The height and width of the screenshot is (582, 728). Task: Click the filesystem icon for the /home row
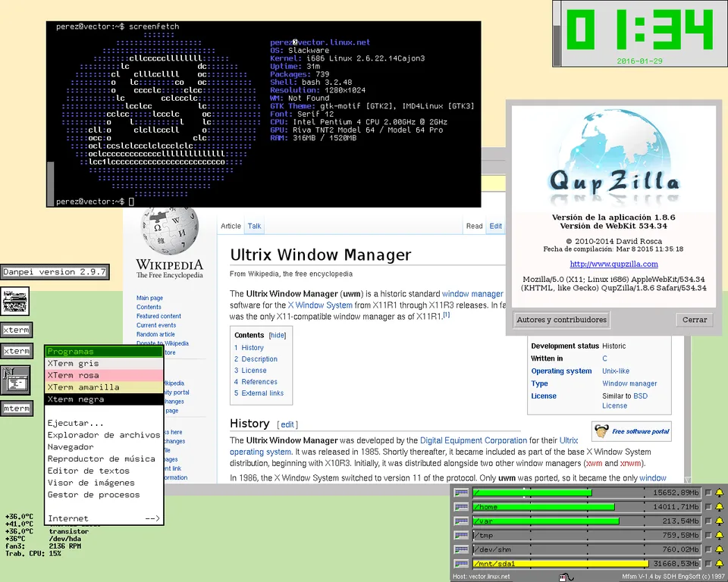[x=461, y=507]
